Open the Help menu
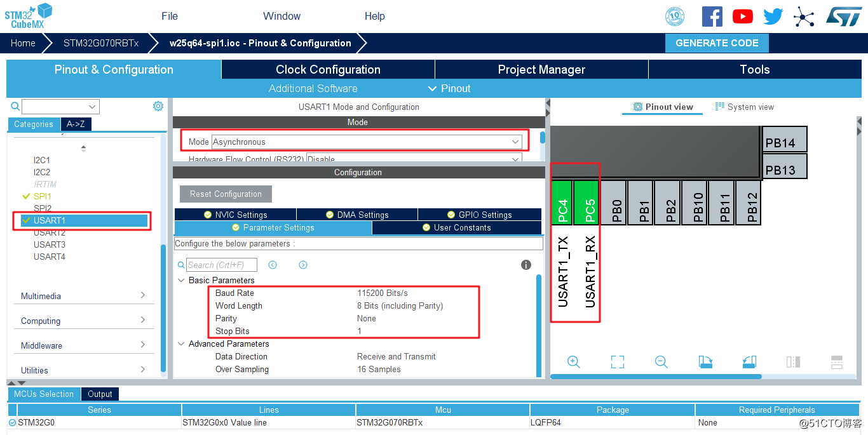 (375, 16)
